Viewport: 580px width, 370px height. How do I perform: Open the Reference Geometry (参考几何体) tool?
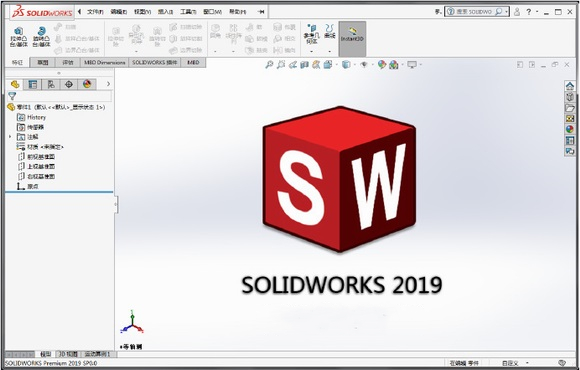(311, 34)
